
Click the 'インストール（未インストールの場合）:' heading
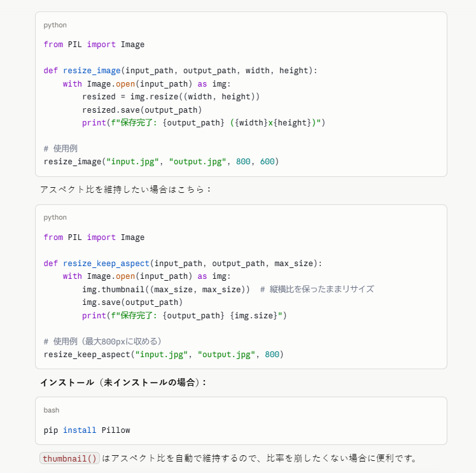(x=123, y=383)
